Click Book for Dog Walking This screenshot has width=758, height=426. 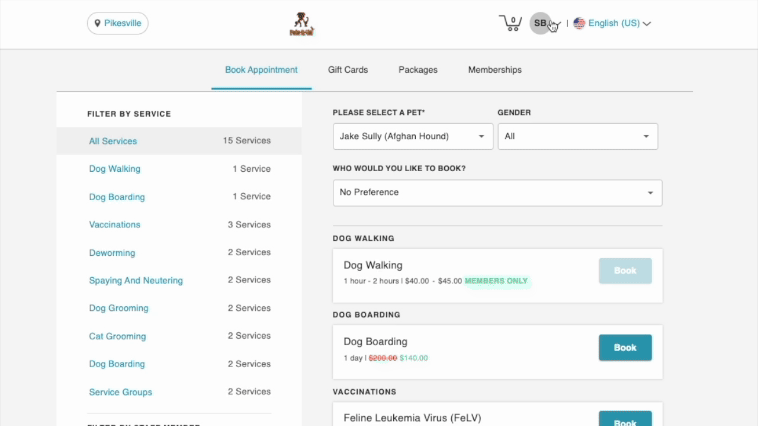click(x=625, y=271)
